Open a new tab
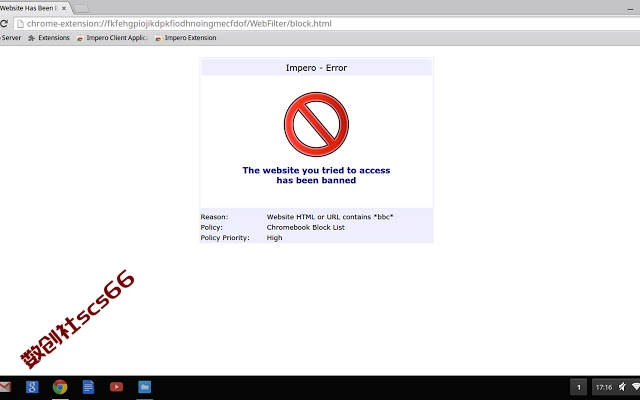 [x=81, y=9]
